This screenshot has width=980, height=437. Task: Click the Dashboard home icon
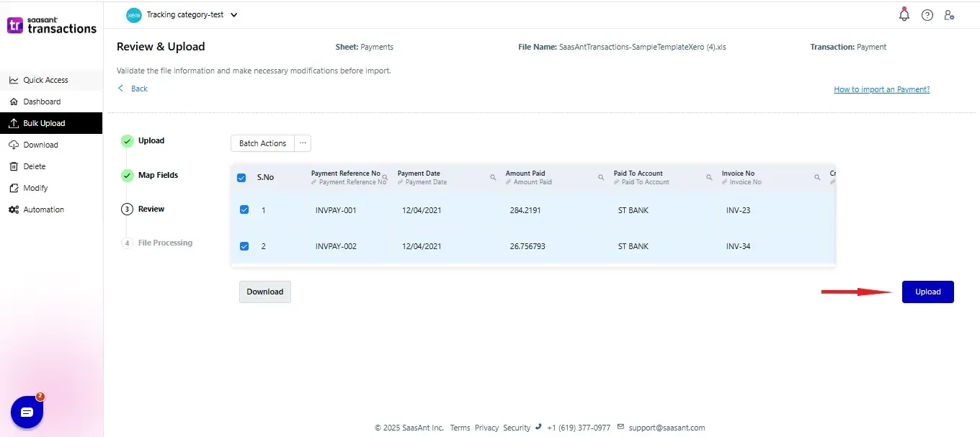pyautogui.click(x=14, y=102)
